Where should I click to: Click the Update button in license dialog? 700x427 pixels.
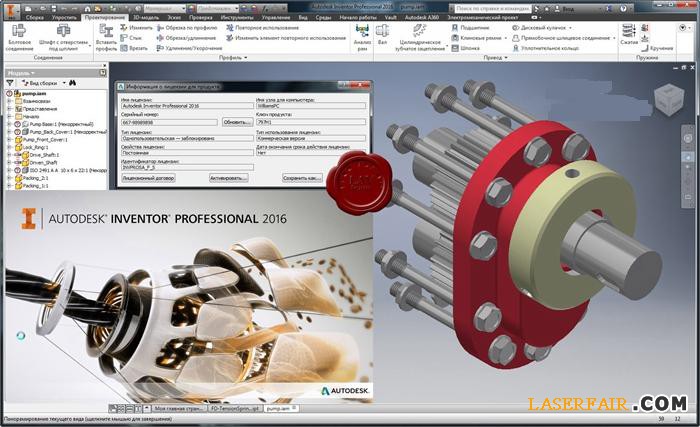[x=236, y=121]
